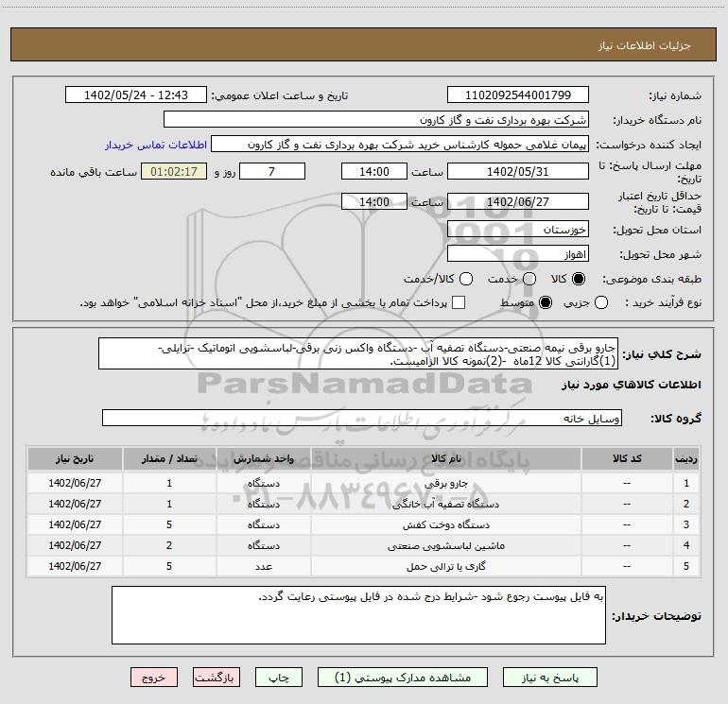
Task: Select the دستگاه تصفیه آب خانگی row
Action: pyautogui.click(x=364, y=504)
